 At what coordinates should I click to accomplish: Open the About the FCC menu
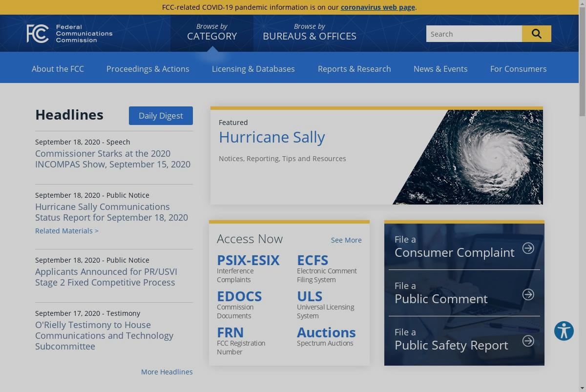click(58, 69)
